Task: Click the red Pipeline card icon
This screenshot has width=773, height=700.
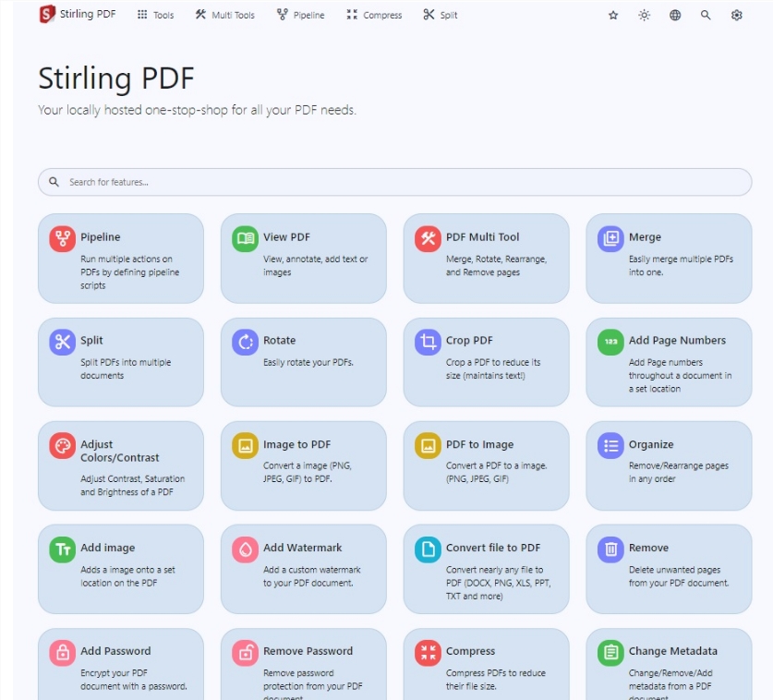Action: [62, 238]
